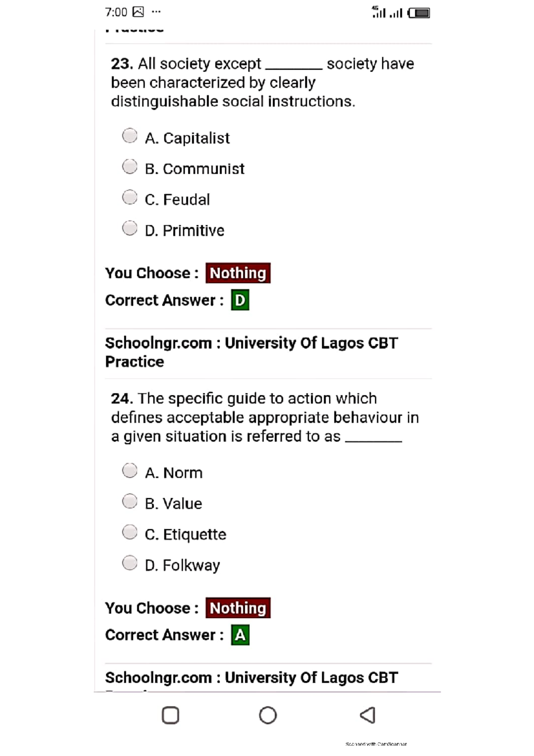The image size is (534, 756).
Task: Tap the Schoolngr.com heading above question 24
Action: pos(251,352)
